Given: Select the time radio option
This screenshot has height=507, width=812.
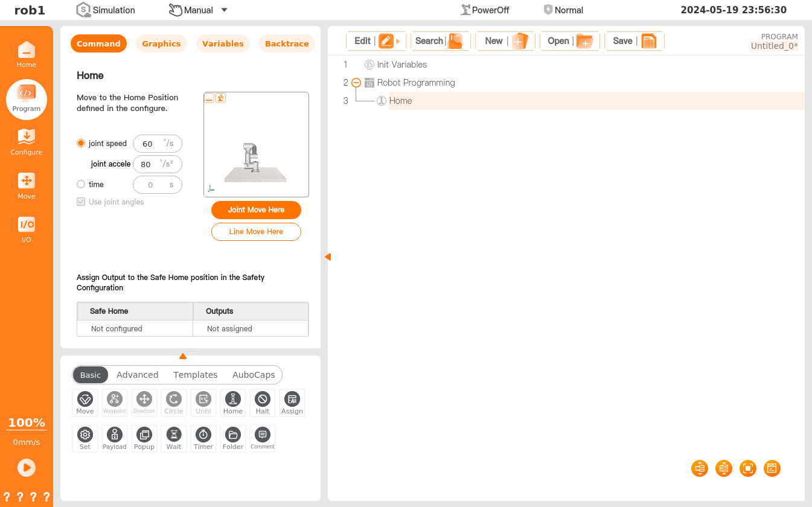Looking at the screenshot, I should point(81,185).
